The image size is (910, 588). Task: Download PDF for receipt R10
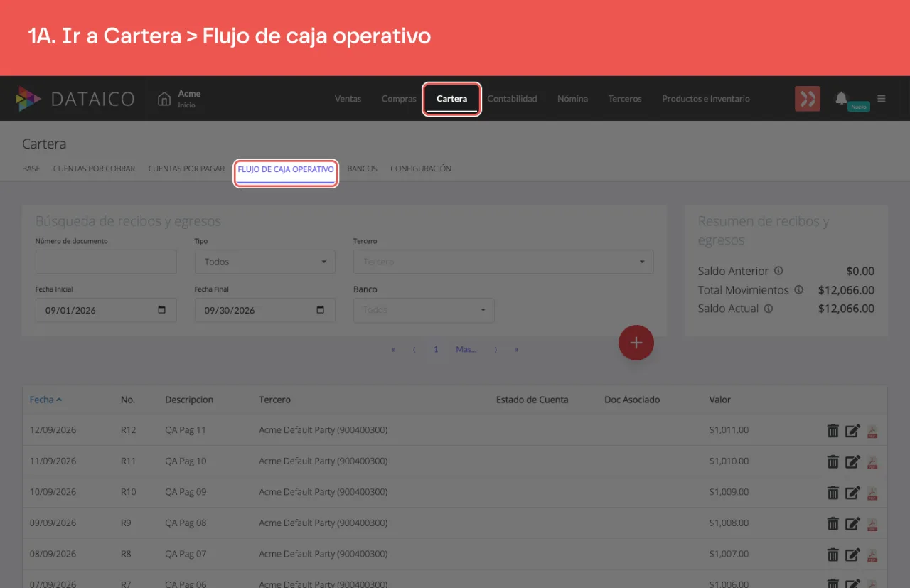[x=872, y=493]
